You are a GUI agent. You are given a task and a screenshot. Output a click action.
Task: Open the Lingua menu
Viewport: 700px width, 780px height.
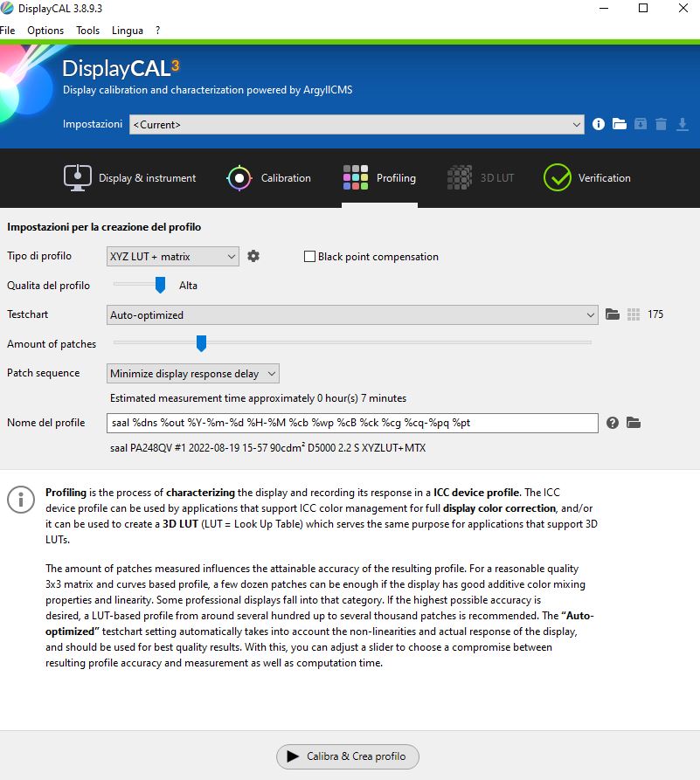tap(128, 31)
